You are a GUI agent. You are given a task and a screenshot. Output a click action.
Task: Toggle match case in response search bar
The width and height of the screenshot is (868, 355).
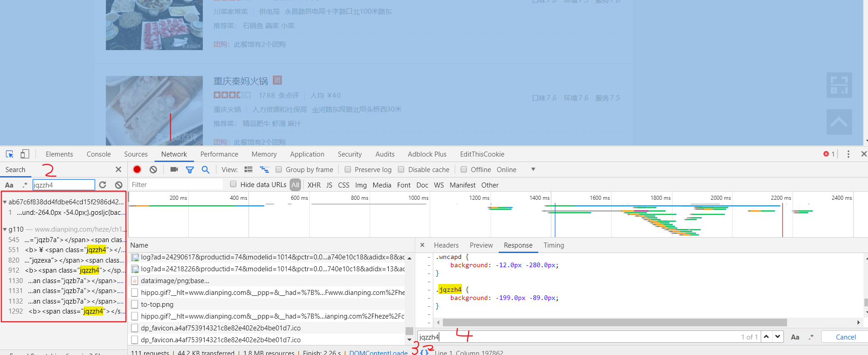click(795, 337)
